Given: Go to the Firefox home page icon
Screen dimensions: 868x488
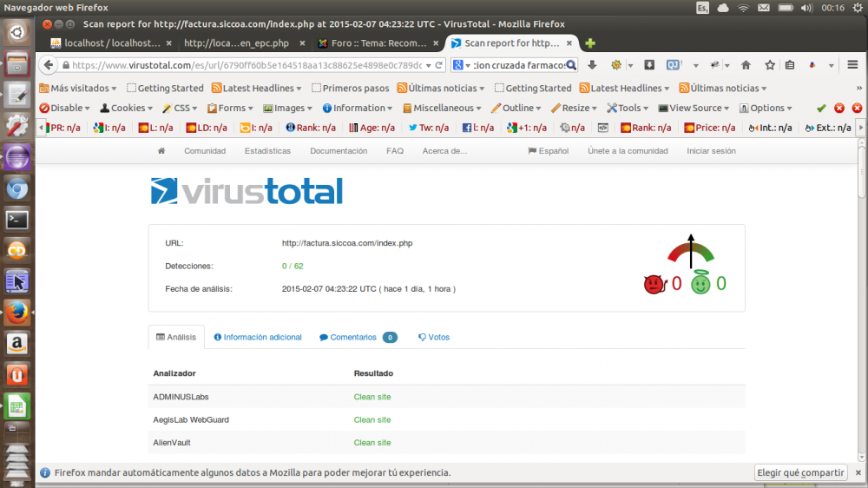Looking at the screenshot, I should click(x=746, y=65).
